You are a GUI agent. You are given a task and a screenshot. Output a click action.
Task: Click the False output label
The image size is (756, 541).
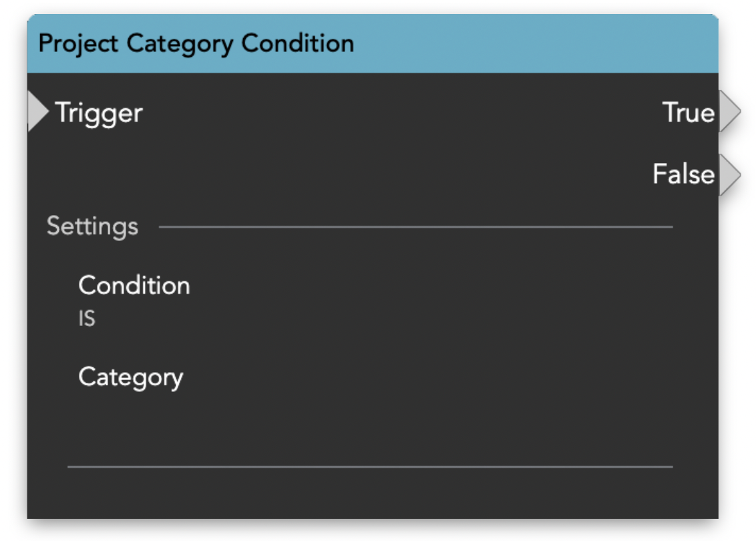[683, 175]
